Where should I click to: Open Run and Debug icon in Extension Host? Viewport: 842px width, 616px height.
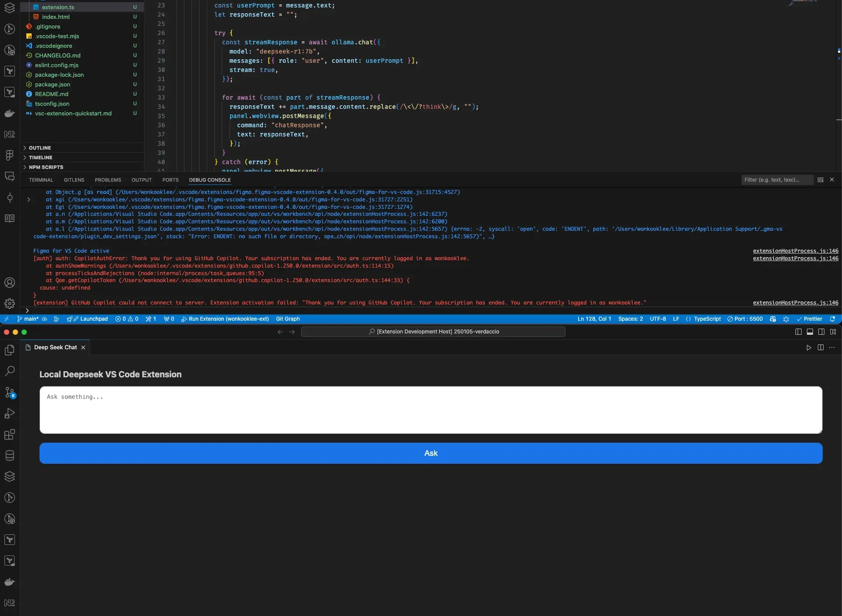10,413
